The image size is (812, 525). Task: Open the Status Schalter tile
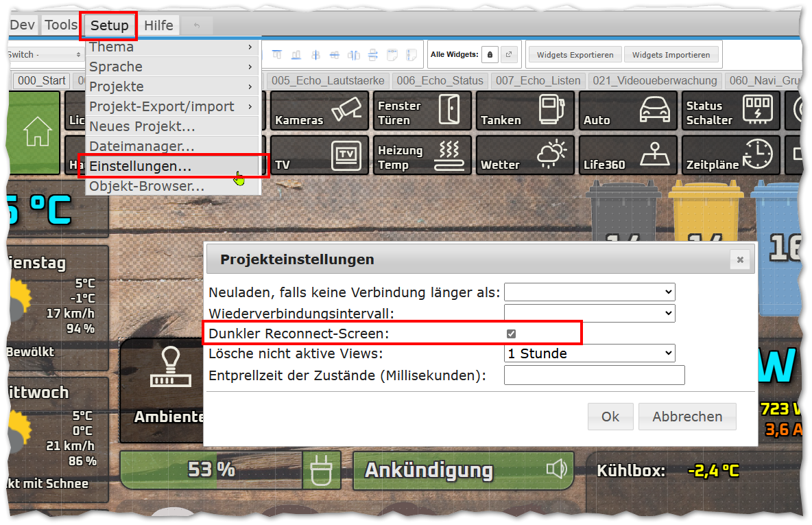pyautogui.click(x=730, y=110)
